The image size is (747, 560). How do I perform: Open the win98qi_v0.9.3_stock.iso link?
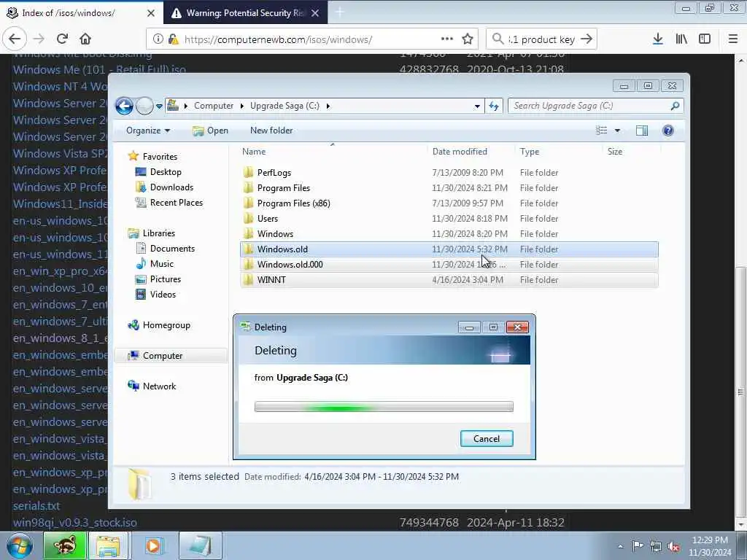[75, 522]
